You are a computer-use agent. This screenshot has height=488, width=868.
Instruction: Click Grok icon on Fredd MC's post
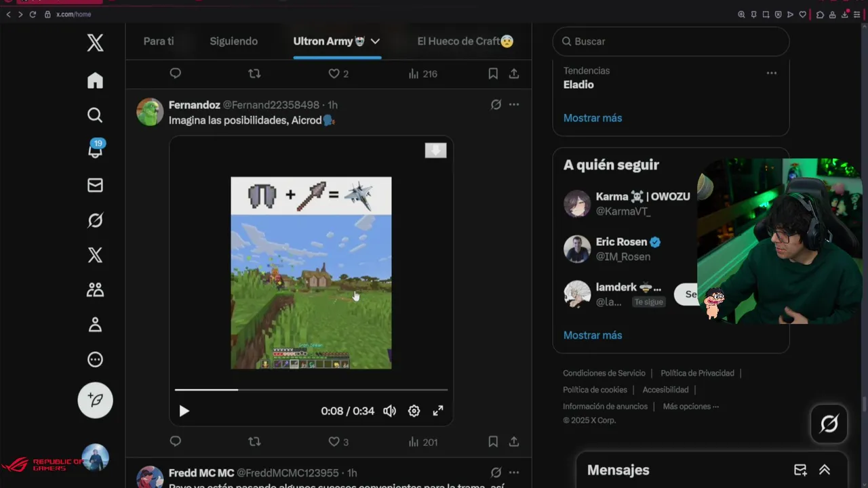(x=496, y=472)
